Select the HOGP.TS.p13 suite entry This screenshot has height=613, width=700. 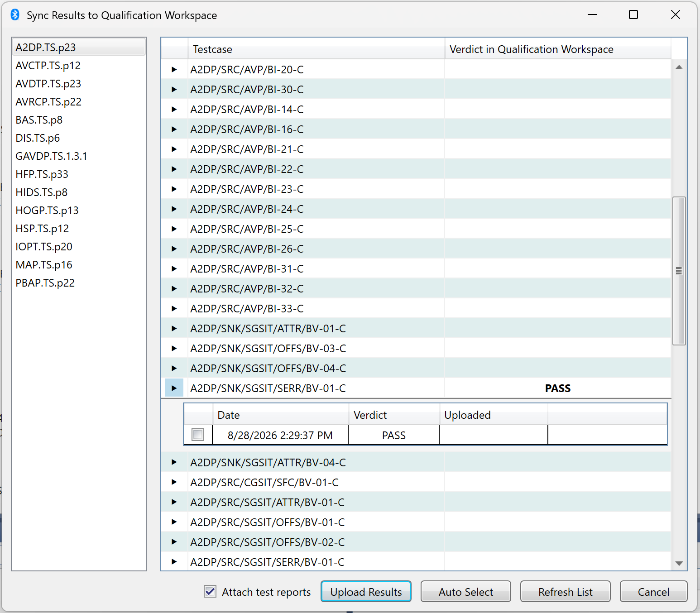coord(79,211)
